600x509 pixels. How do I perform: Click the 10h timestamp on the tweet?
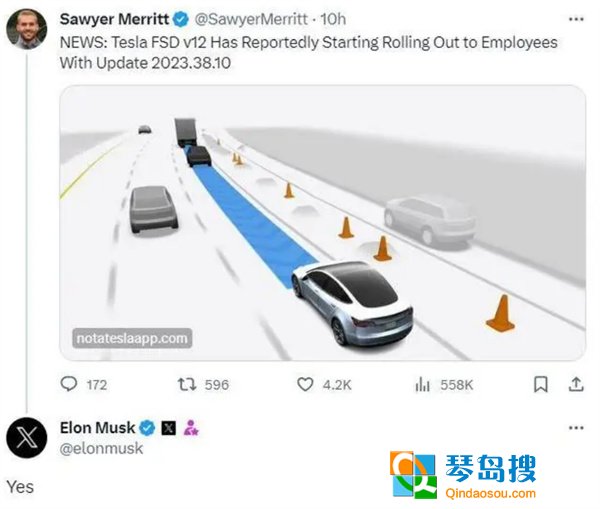pyautogui.click(x=333, y=19)
